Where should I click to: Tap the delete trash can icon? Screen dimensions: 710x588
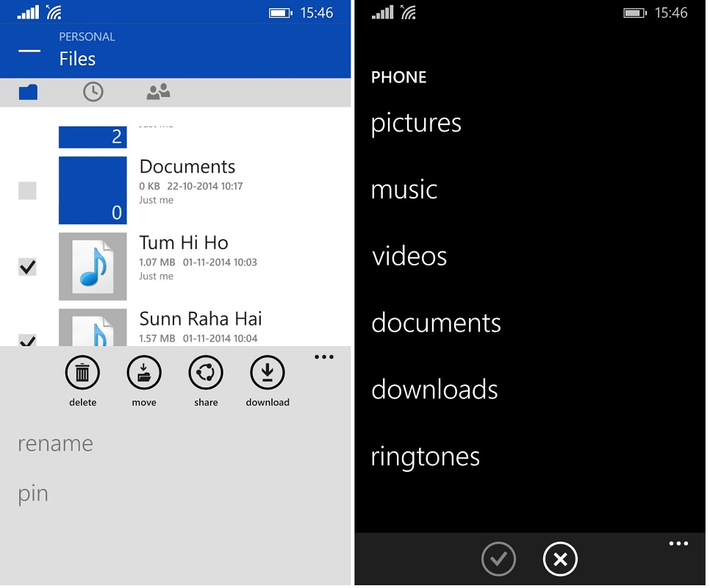(x=82, y=373)
